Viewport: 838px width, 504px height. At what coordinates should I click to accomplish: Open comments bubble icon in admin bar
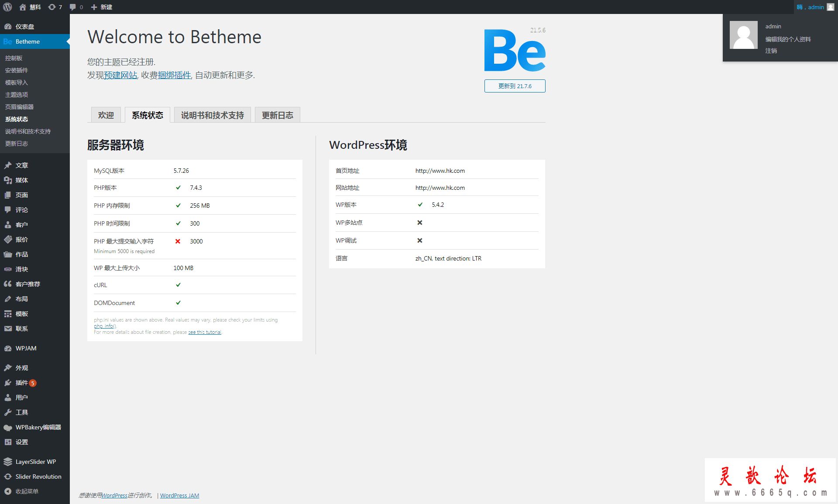tap(72, 7)
